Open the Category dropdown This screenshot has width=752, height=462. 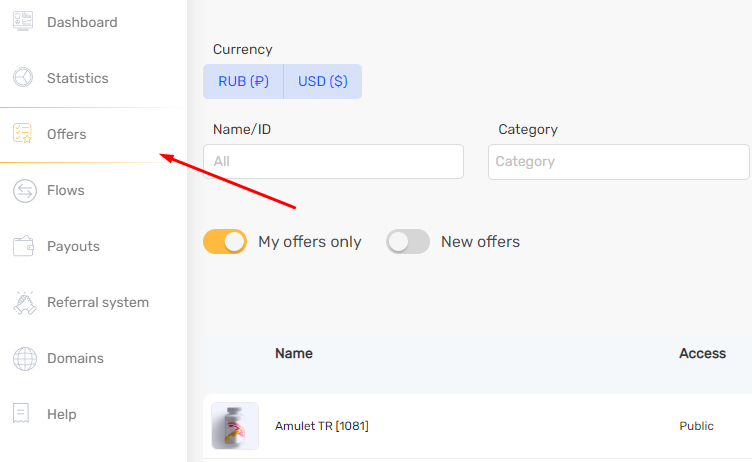point(618,162)
